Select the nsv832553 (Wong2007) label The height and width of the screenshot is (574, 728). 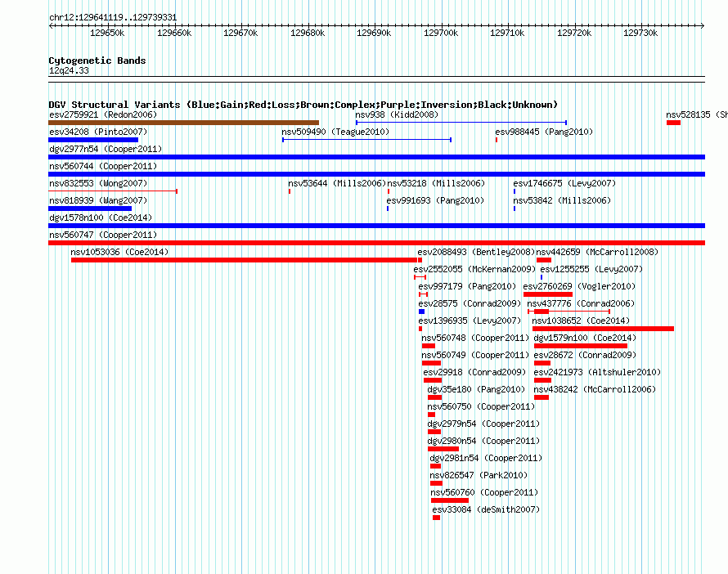[98, 183]
